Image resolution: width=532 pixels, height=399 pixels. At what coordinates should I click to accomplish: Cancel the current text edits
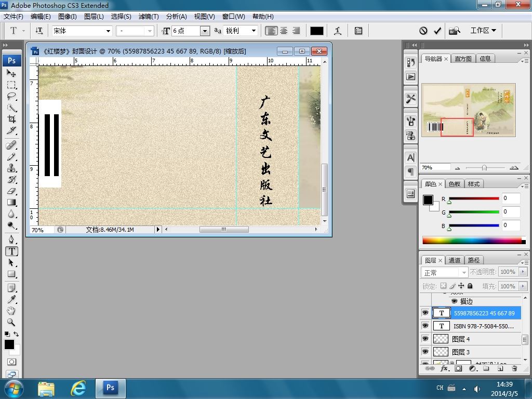pyautogui.click(x=423, y=31)
